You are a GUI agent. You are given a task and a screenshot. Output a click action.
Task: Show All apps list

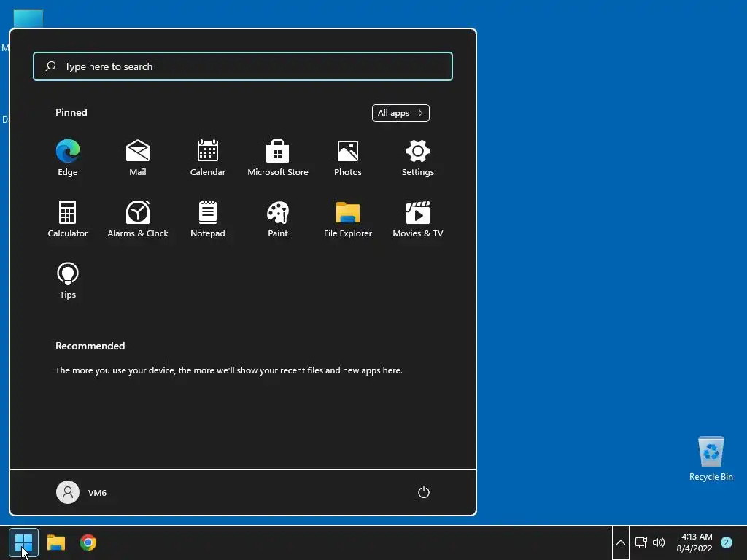400,113
